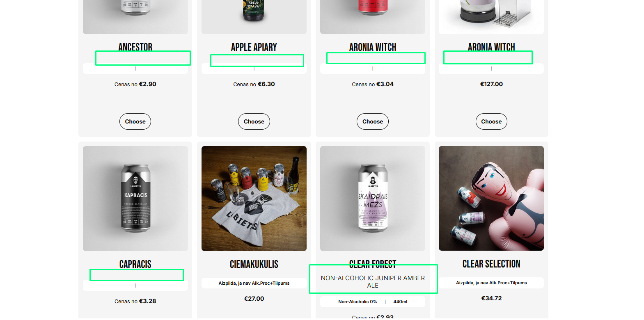The height and width of the screenshot is (320, 644).
Task: Select the Aronia Witch keg dispenser image
Action: pyautogui.click(x=491, y=17)
